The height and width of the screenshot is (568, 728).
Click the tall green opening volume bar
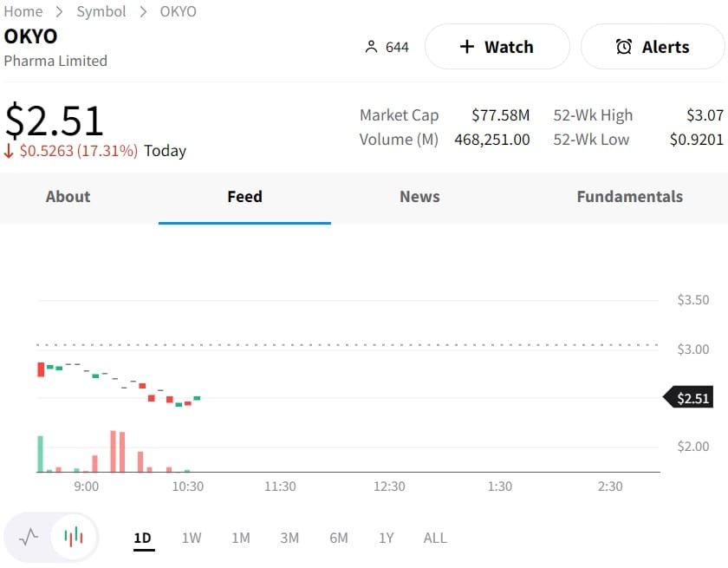coord(40,454)
